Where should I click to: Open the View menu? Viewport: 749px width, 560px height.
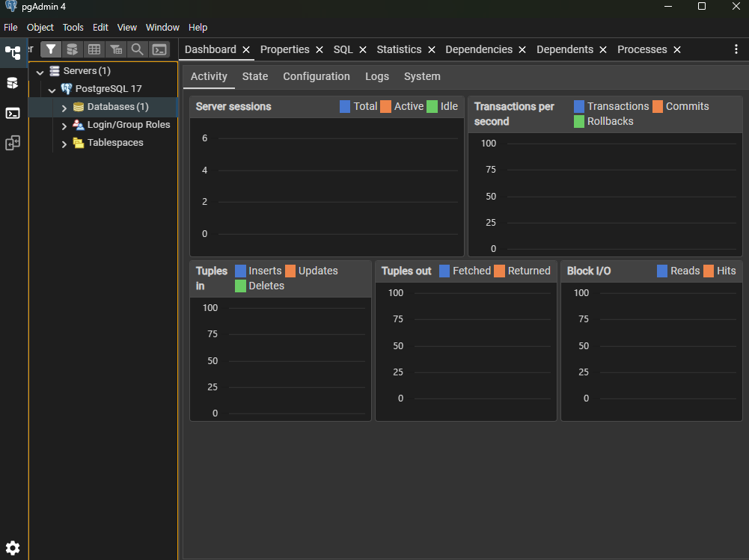(x=127, y=27)
